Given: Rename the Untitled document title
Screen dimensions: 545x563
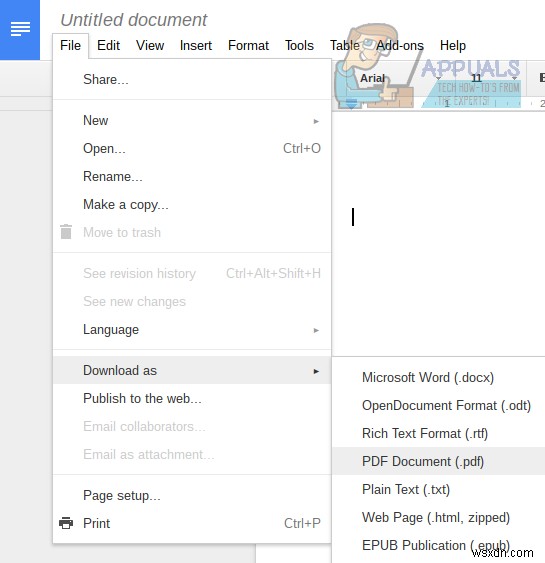Looking at the screenshot, I should point(134,20).
